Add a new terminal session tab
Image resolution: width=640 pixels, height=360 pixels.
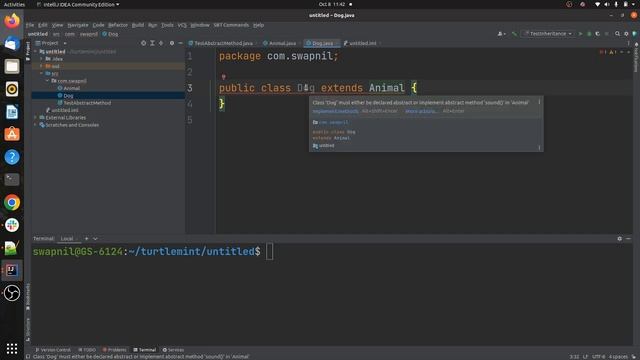coord(87,238)
